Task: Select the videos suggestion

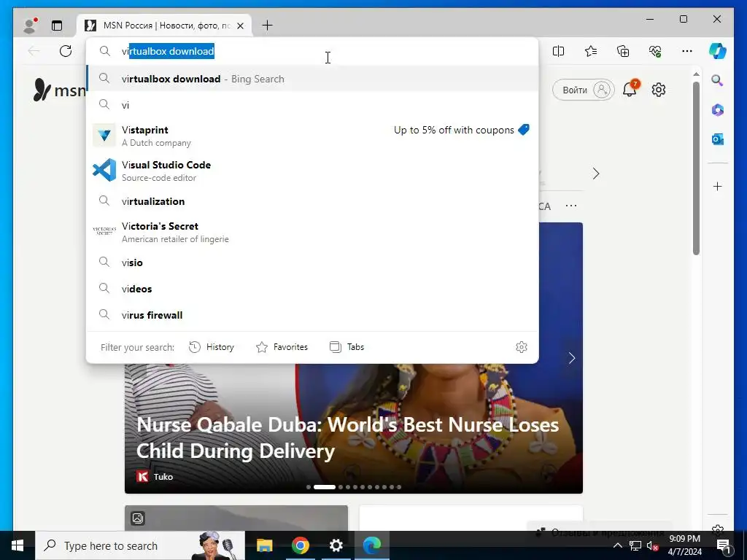Action: (312, 289)
